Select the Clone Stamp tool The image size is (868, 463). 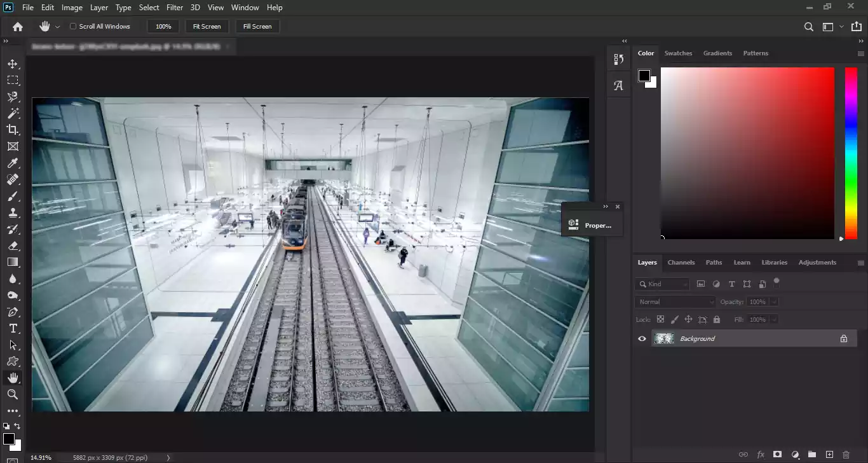(x=13, y=212)
